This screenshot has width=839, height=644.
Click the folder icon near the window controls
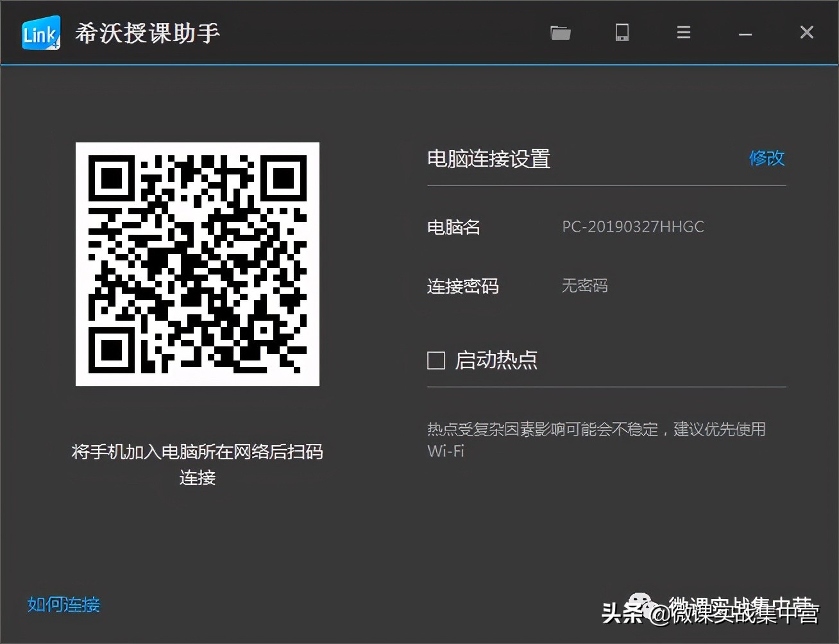coord(561,32)
